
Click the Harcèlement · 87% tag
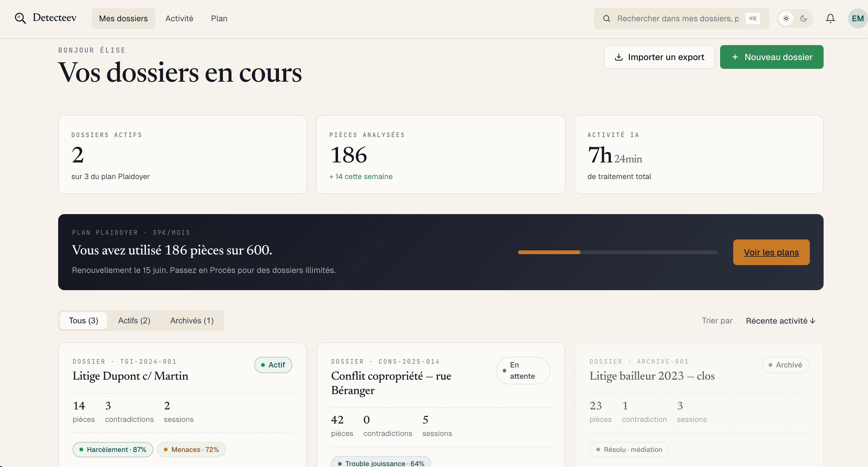(113, 449)
